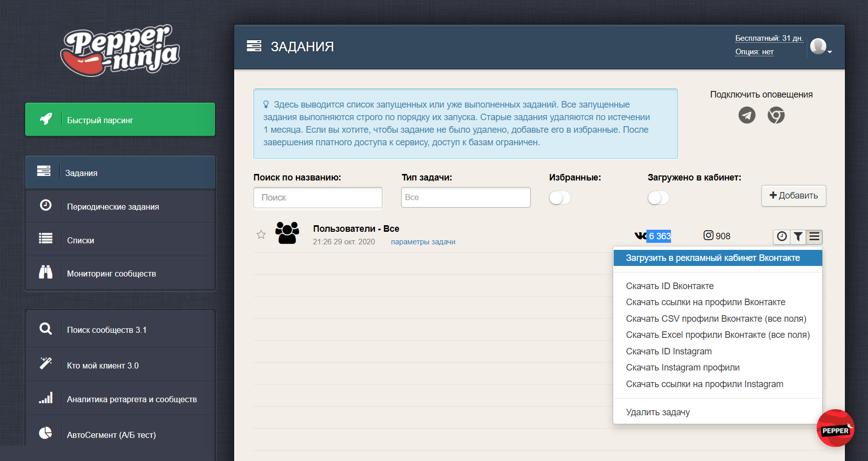
Task: Click the Добавить button
Action: [x=794, y=196]
